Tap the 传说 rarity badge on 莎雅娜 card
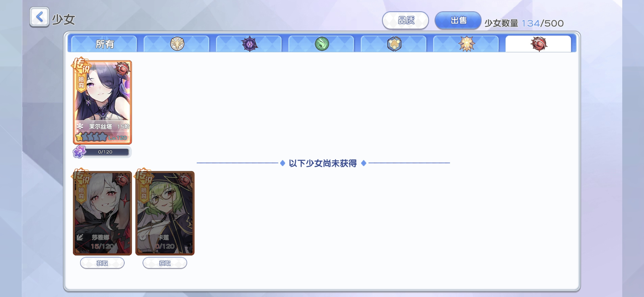The width and height of the screenshot is (644, 297). pyautogui.click(x=81, y=176)
